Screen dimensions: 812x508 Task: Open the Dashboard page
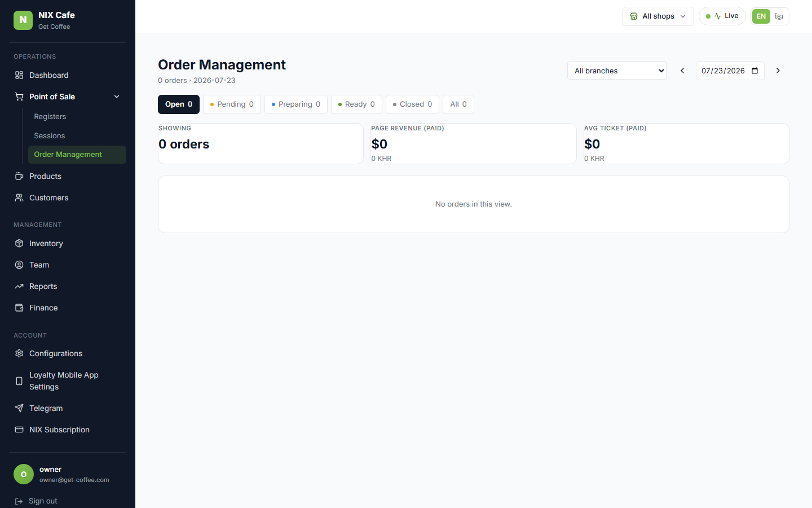tap(68, 75)
